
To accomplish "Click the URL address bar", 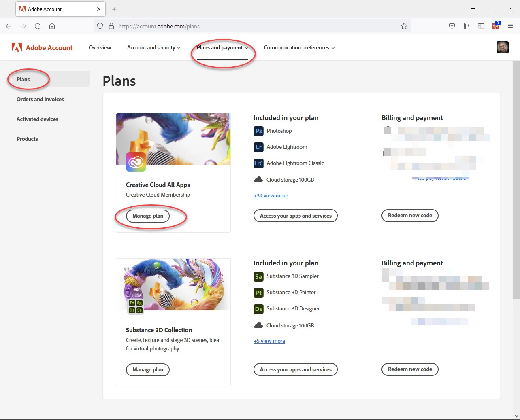I will click(x=251, y=26).
